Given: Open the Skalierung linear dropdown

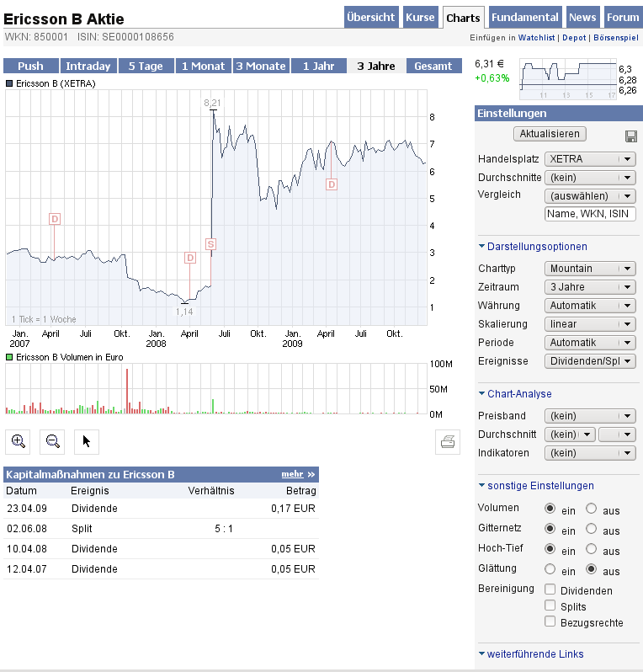Looking at the screenshot, I should 590,324.
